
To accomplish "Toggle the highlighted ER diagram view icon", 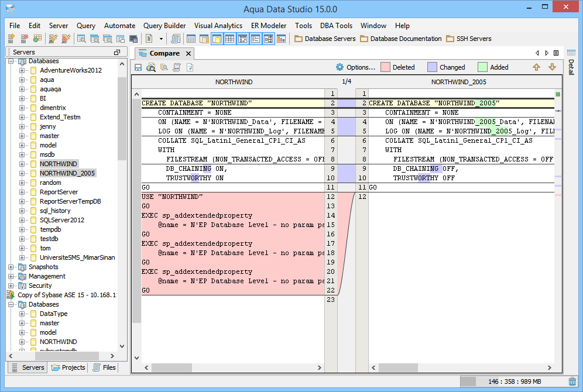I will (x=242, y=39).
